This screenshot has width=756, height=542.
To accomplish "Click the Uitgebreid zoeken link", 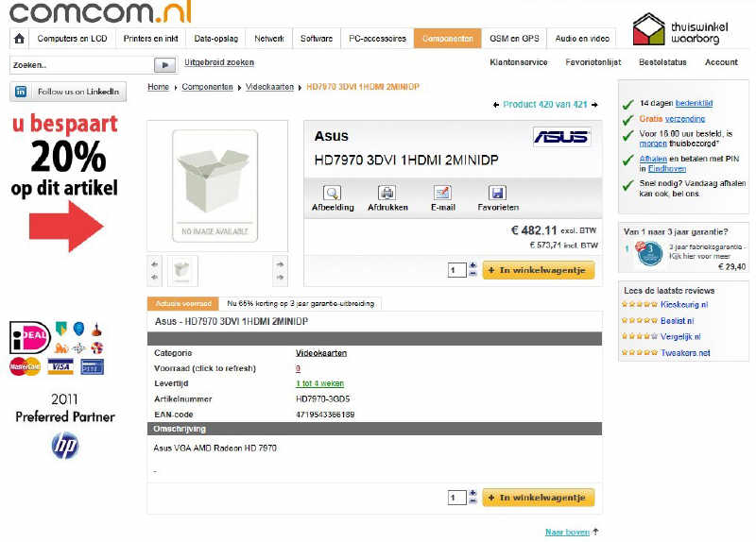I will point(219,63).
